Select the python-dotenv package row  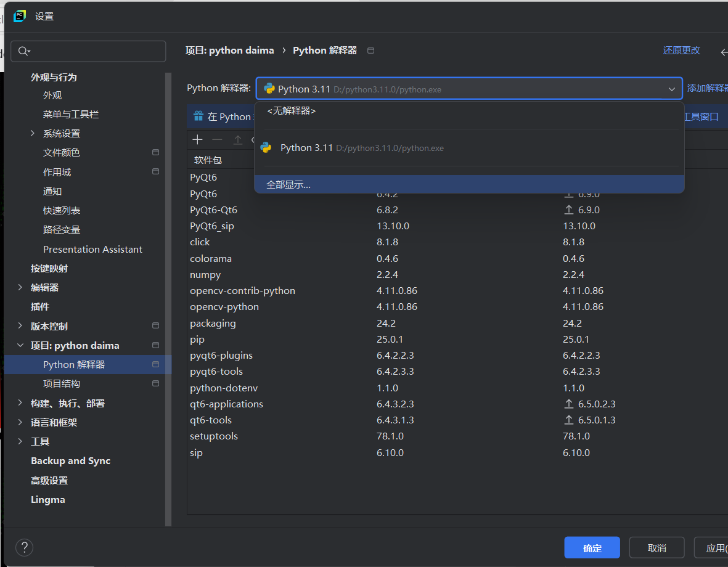(x=457, y=388)
